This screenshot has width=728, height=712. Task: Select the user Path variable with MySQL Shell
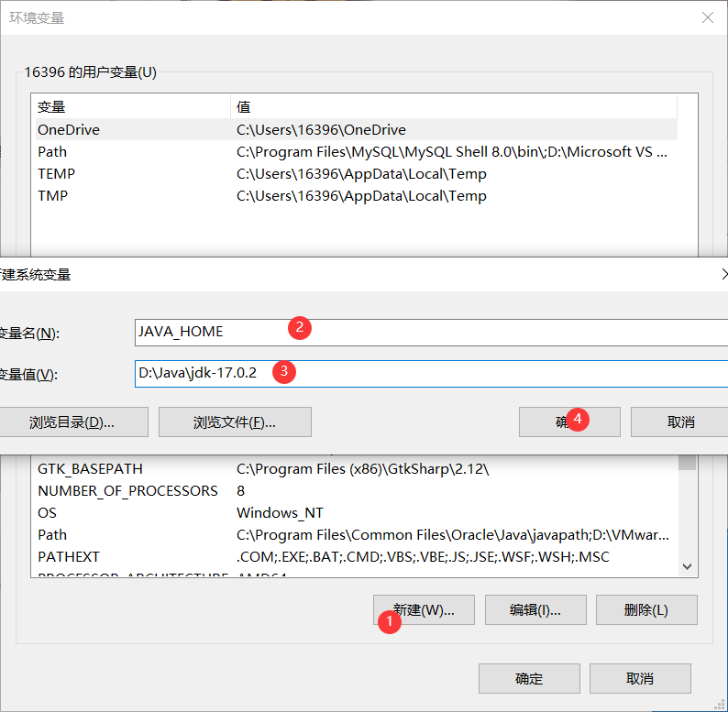356,152
